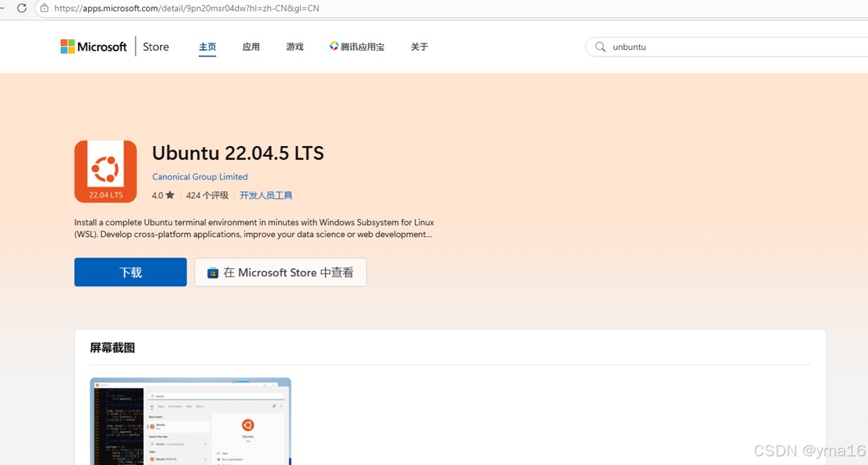868x465 pixels.
Task: Click the app description text starting Install
Action: pos(255,229)
